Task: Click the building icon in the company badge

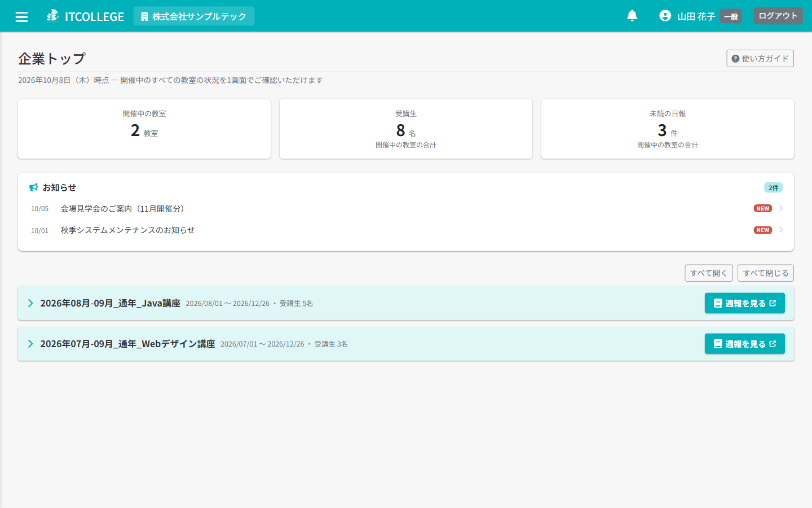Action: tap(144, 16)
